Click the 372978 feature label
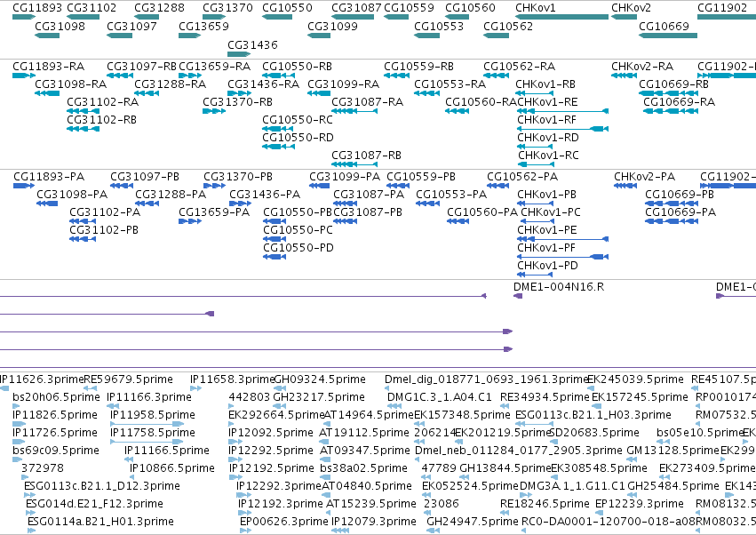This screenshot has width=756, height=535. tap(43, 468)
